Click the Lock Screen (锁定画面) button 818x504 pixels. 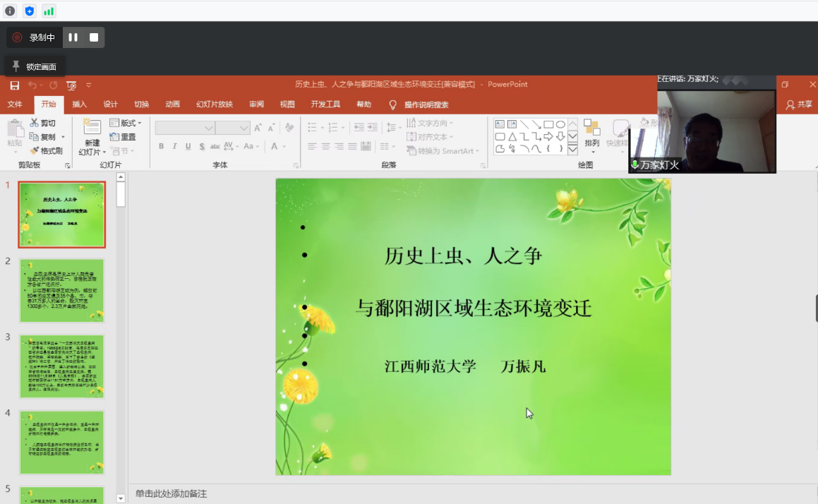[x=35, y=66]
